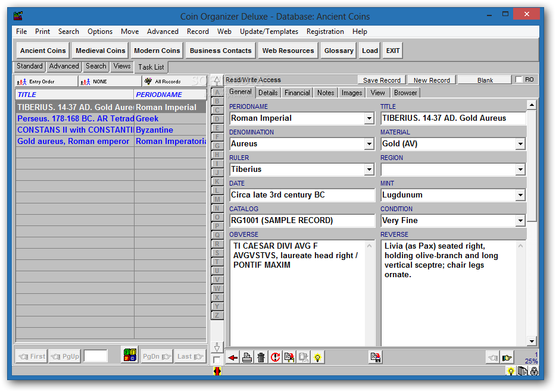This screenshot has width=556, height=392.
Task: Print the record with printer icon
Action: (x=247, y=357)
